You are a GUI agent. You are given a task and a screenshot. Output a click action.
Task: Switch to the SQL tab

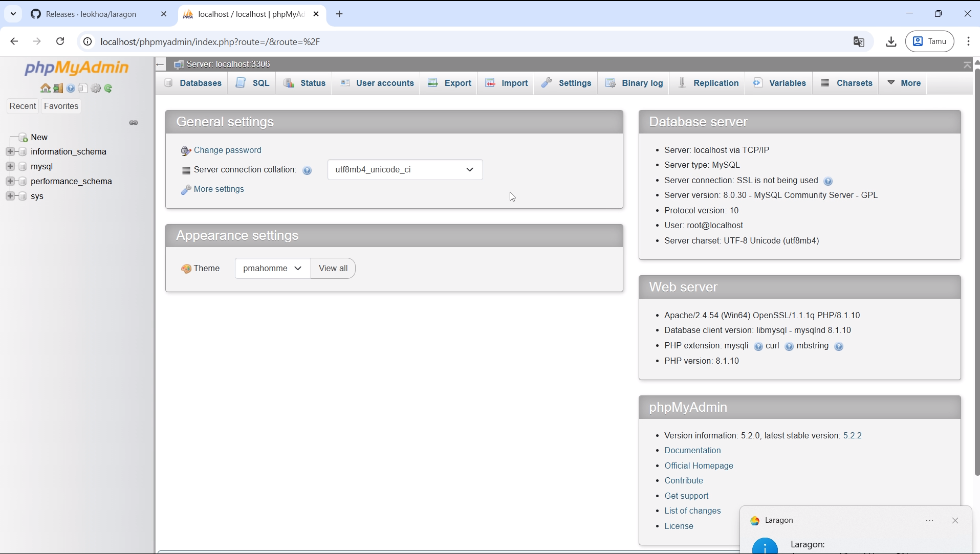(252, 83)
